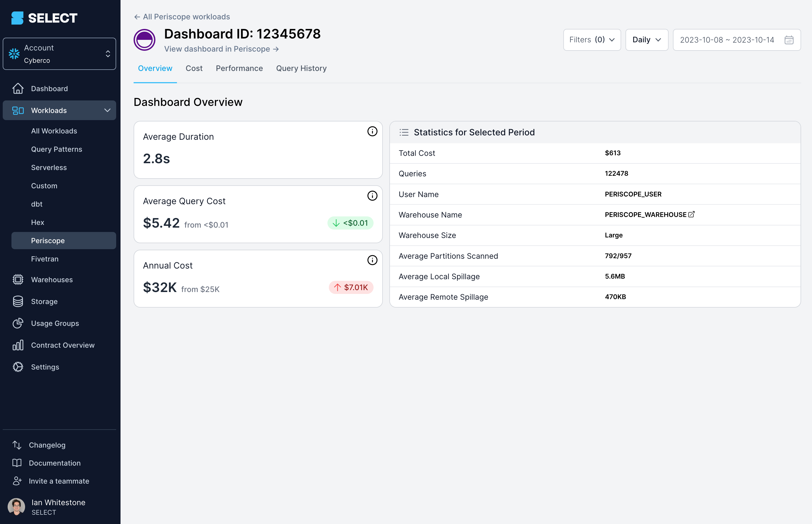Click the Queries value 122478
The image size is (812, 524).
click(x=616, y=174)
